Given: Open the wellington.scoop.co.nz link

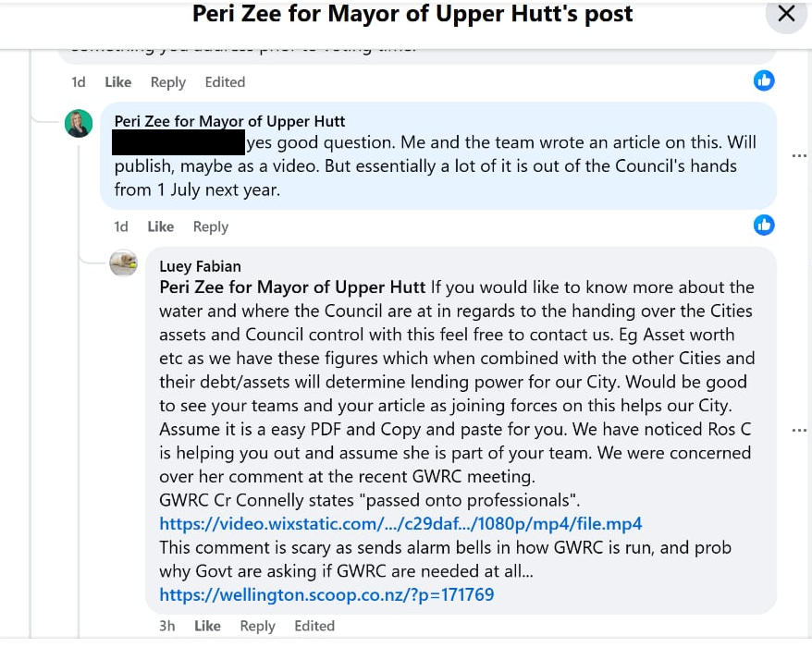Looking at the screenshot, I should pos(326,594).
